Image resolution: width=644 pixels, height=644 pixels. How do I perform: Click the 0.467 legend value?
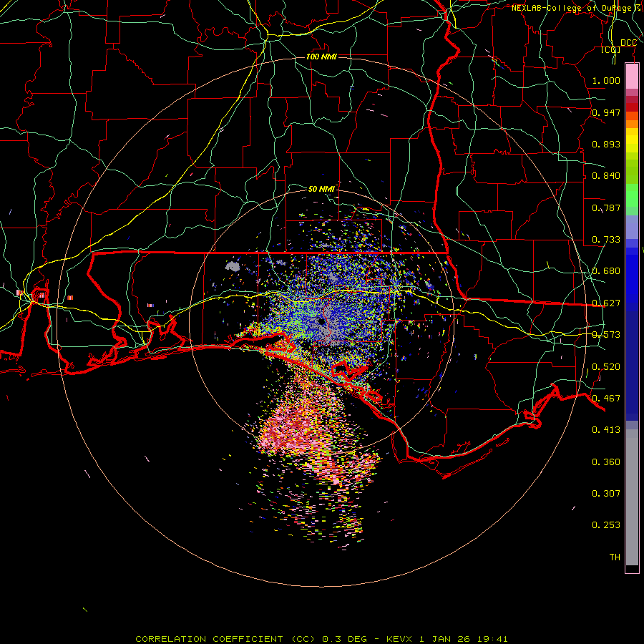tap(606, 399)
